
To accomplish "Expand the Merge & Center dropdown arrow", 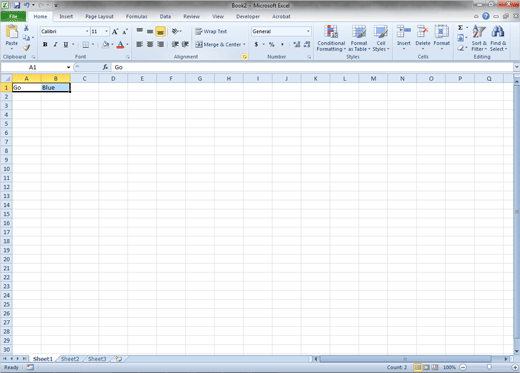I will [244, 44].
